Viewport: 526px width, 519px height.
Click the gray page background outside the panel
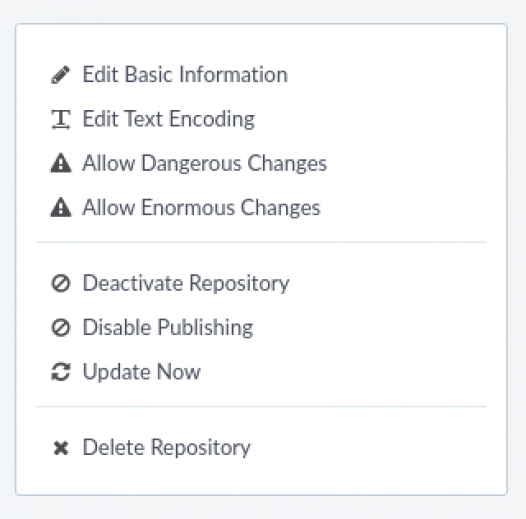[x=263, y=508]
